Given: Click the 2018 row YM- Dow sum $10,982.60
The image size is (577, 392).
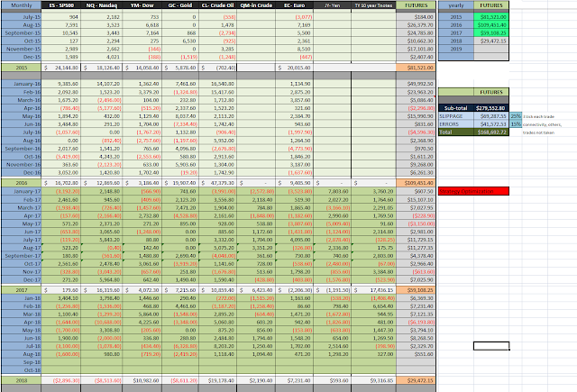Looking at the screenshot, I should click(142, 380).
